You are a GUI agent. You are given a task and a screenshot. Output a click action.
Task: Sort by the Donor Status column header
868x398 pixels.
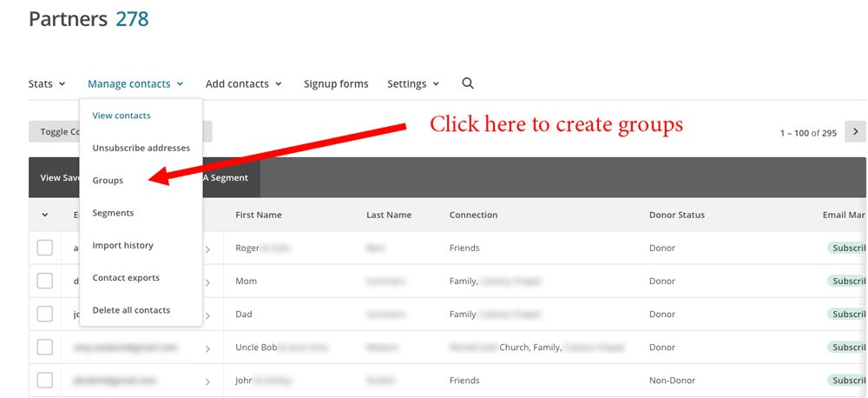coord(676,215)
